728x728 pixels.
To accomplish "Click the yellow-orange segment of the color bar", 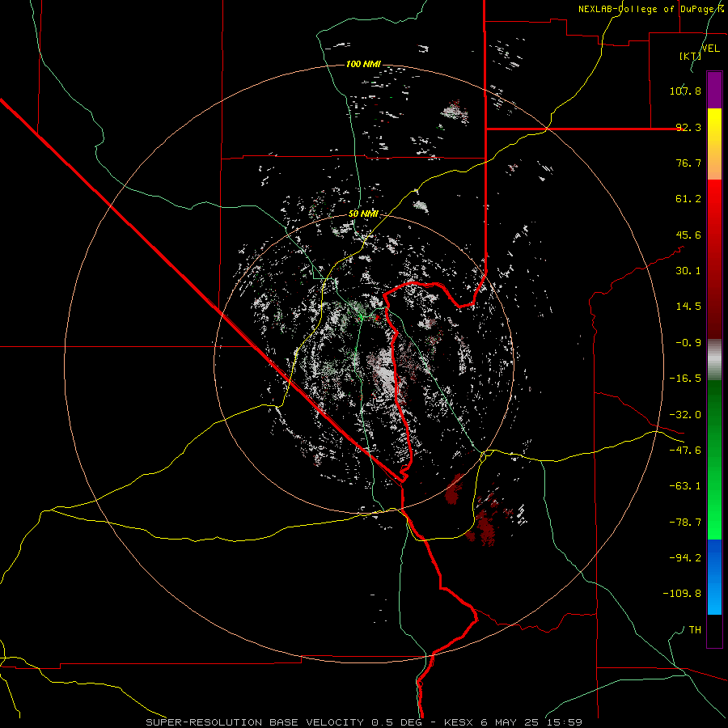I will tap(714, 144).
